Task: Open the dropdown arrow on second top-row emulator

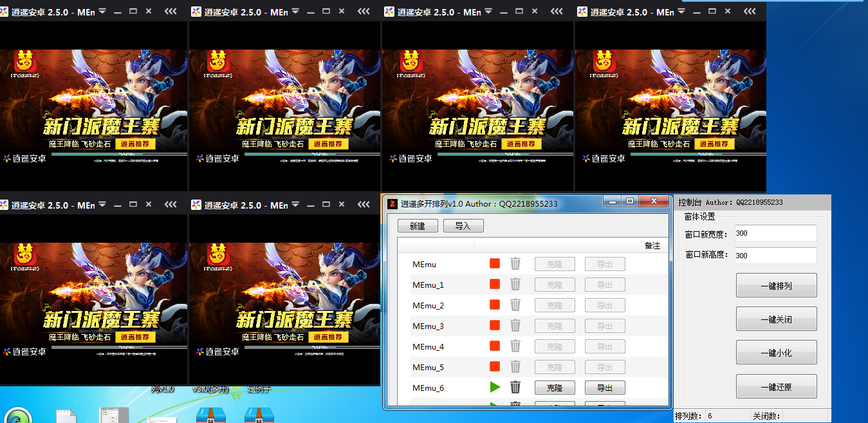Action: click(x=295, y=12)
